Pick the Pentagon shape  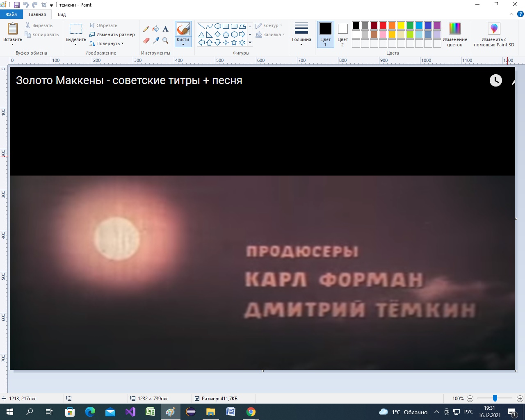tap(226, 34)
